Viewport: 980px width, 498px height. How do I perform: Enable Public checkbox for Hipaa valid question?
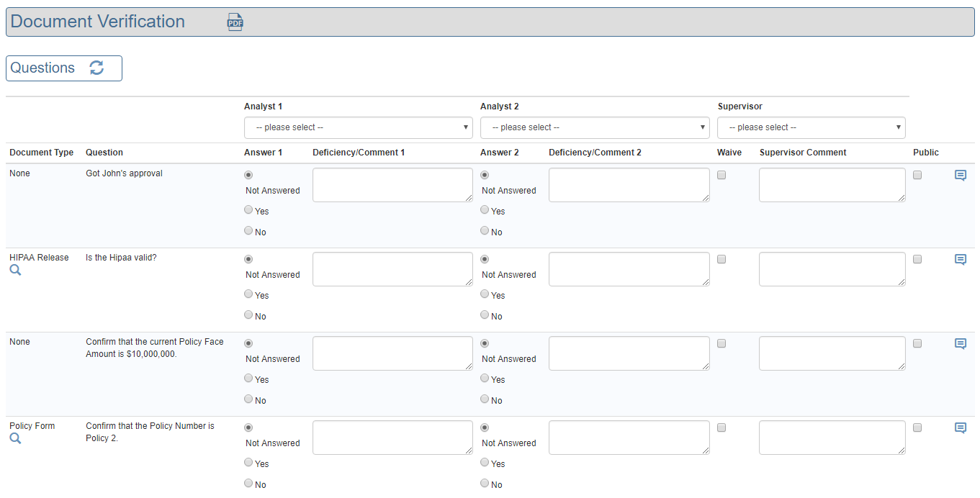pos(917,259)
